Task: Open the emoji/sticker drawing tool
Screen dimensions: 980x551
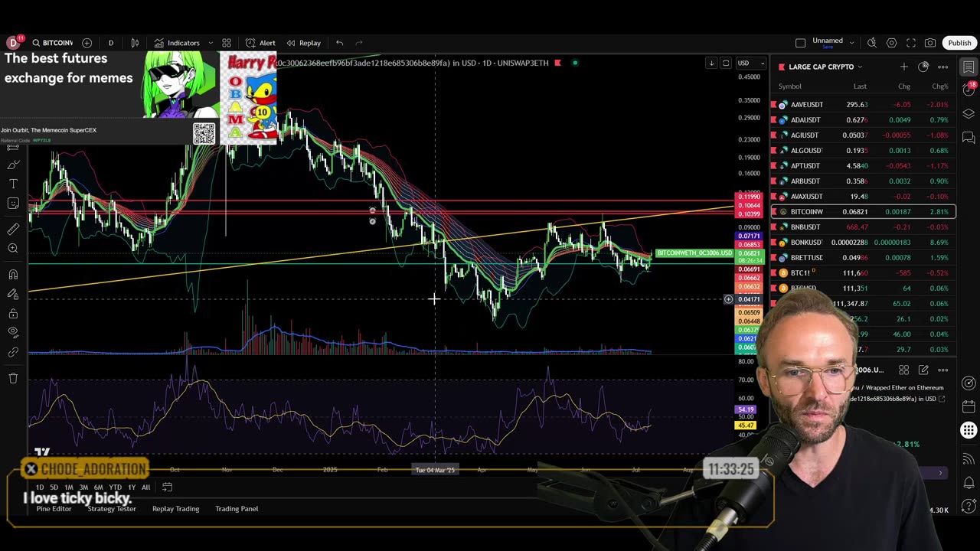Action: click(13, 203)
